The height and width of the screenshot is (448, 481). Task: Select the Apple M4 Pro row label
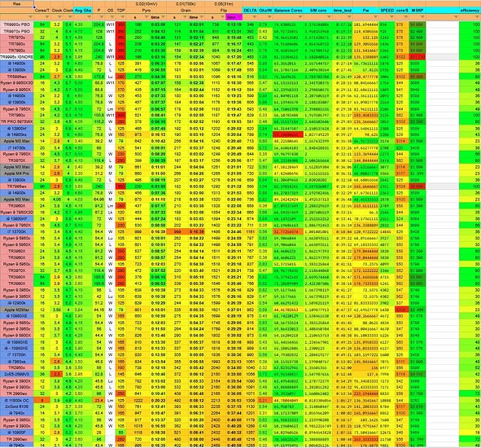pos(17,173)
